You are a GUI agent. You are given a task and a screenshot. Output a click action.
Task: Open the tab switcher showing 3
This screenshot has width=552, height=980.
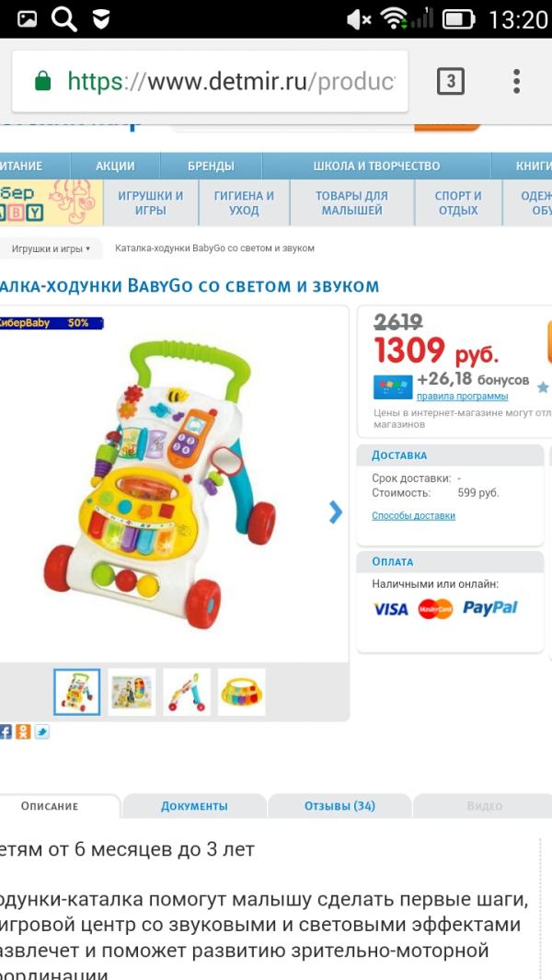coord(451,81)
